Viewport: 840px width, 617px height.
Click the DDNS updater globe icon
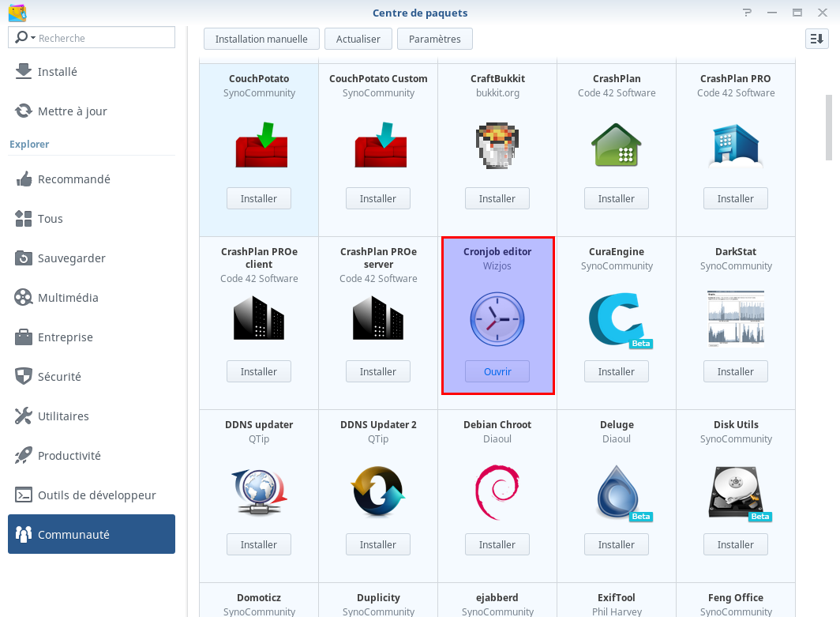click(259, 492)
